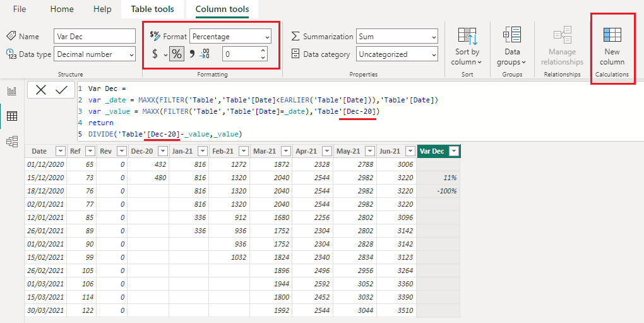
Task: Click the date cell 01/12/2020
Action: click(45, 164)
